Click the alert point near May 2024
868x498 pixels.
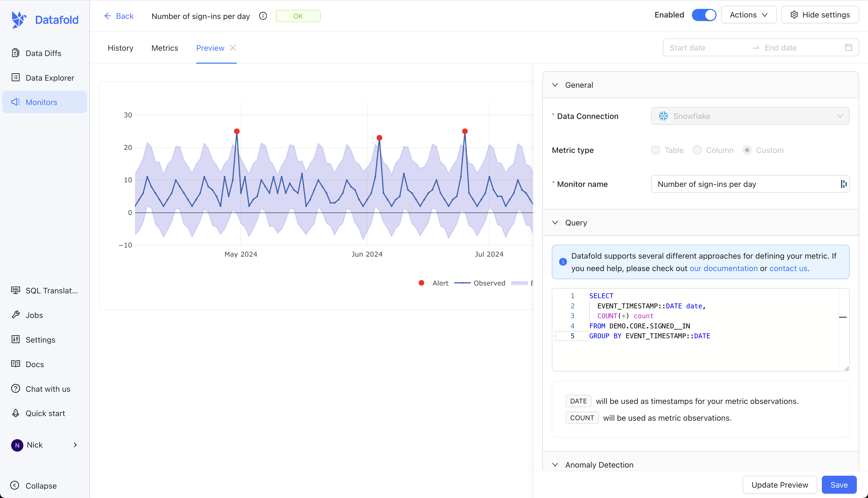237,131
